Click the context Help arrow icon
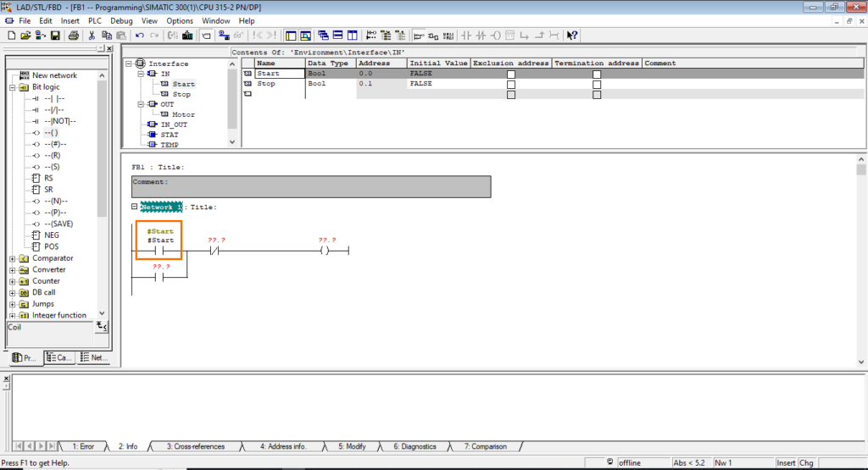Screen dimensions: 868x470 [572, 36]
